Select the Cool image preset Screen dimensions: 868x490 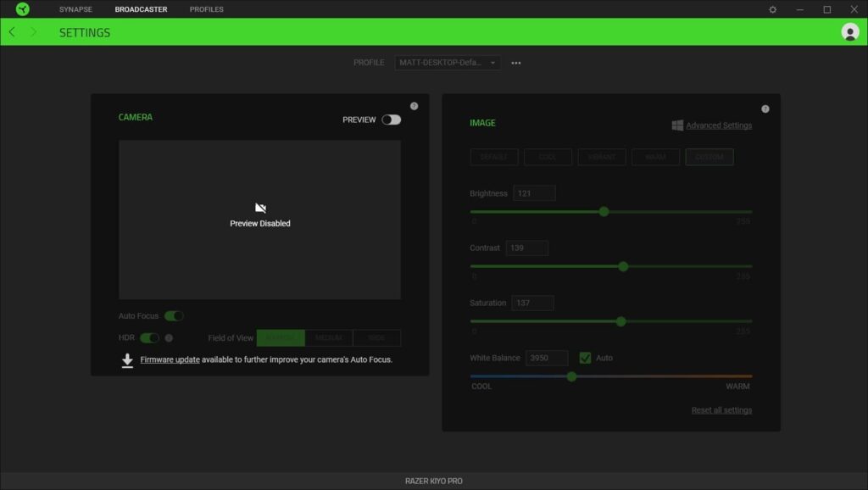coord(548,157)
